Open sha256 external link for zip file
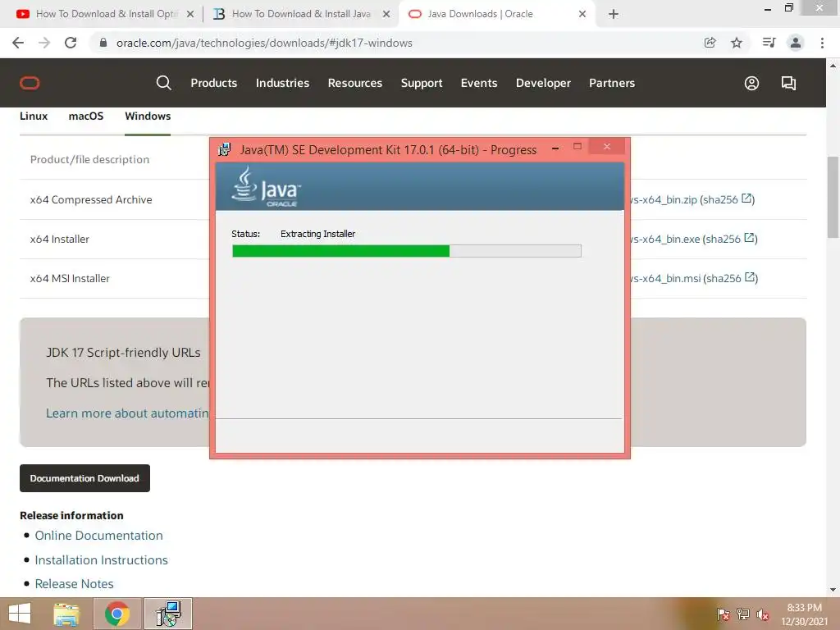 (746, 199)
